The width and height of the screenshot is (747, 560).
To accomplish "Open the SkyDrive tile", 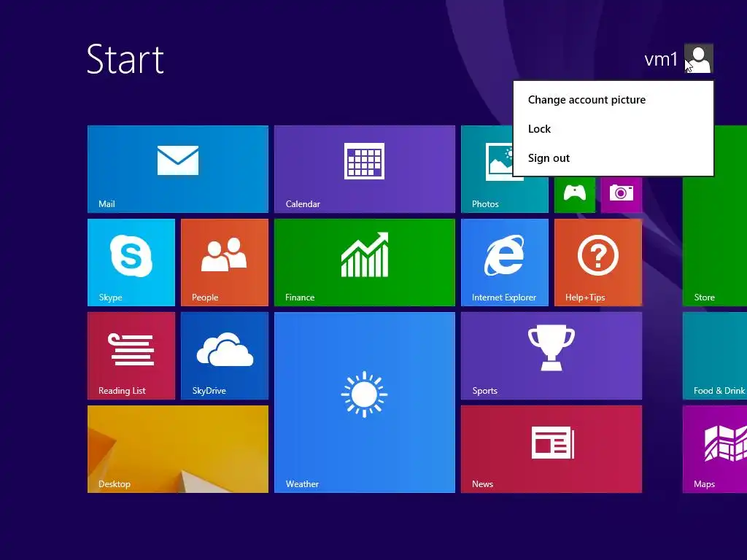I will click(225, 356).
